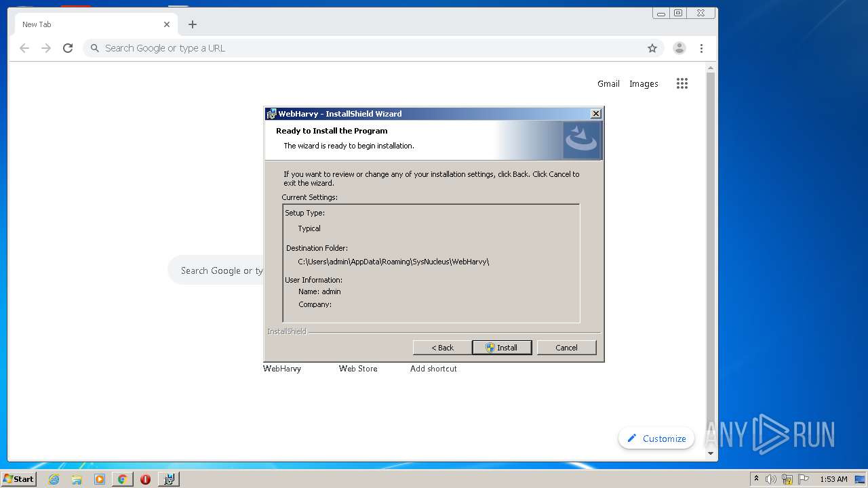Focus the Chrome address bar
Viewport: 868px width, 488px height.
373,48
